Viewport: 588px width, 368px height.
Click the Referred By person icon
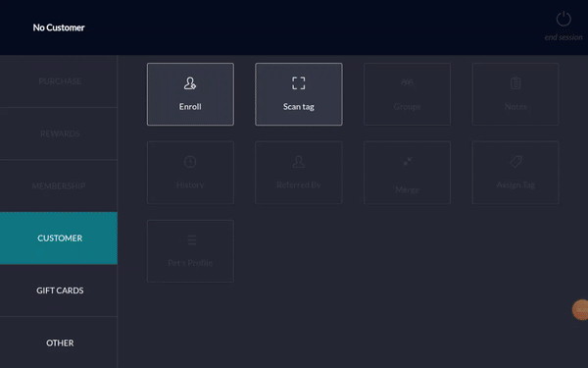[299, 162]
